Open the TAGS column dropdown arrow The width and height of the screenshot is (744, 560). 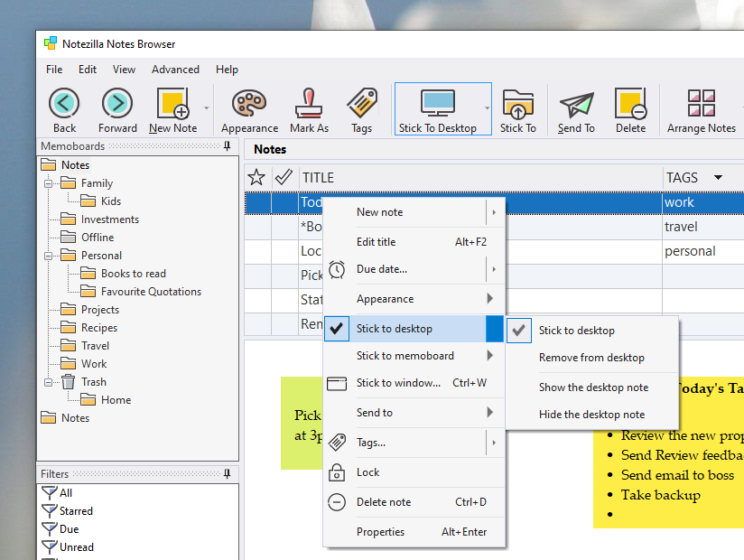pos(719,178)
